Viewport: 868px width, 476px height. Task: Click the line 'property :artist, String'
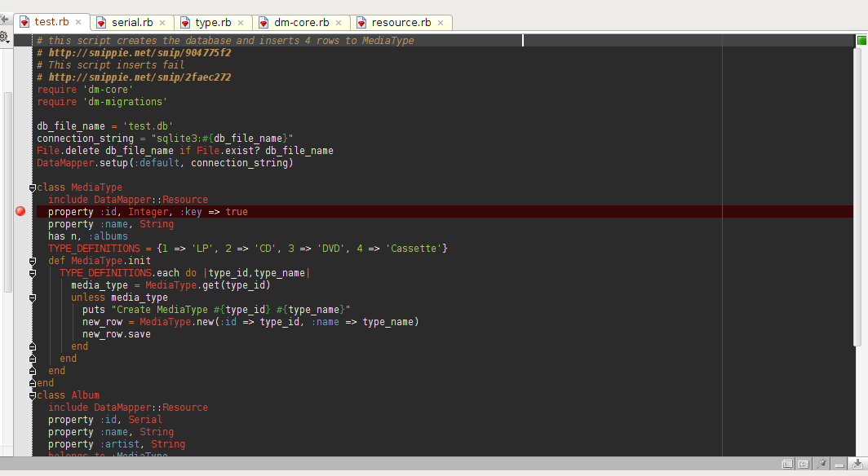pyautogui.click(x=116, y=444)
